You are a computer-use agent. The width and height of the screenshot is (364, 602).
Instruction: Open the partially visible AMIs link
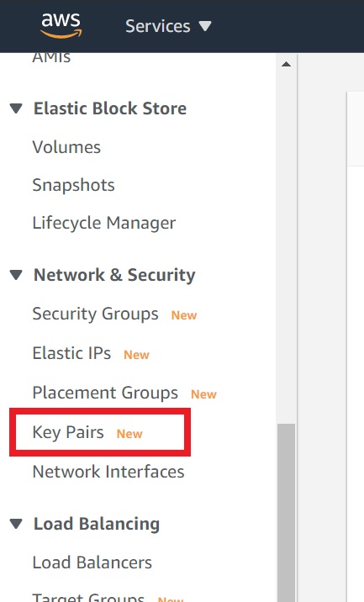pos(51,57)
